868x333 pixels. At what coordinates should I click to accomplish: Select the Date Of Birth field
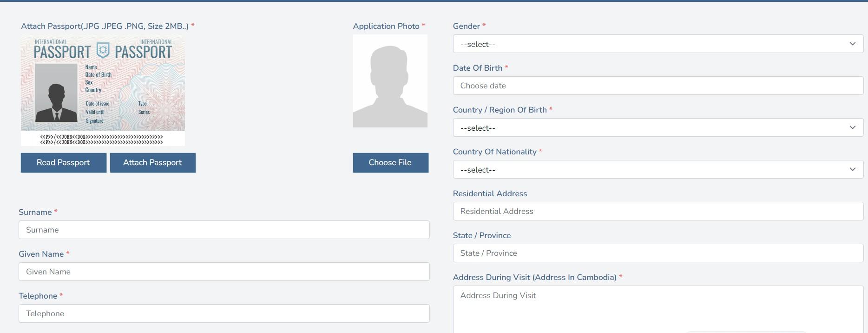[658, 86]
